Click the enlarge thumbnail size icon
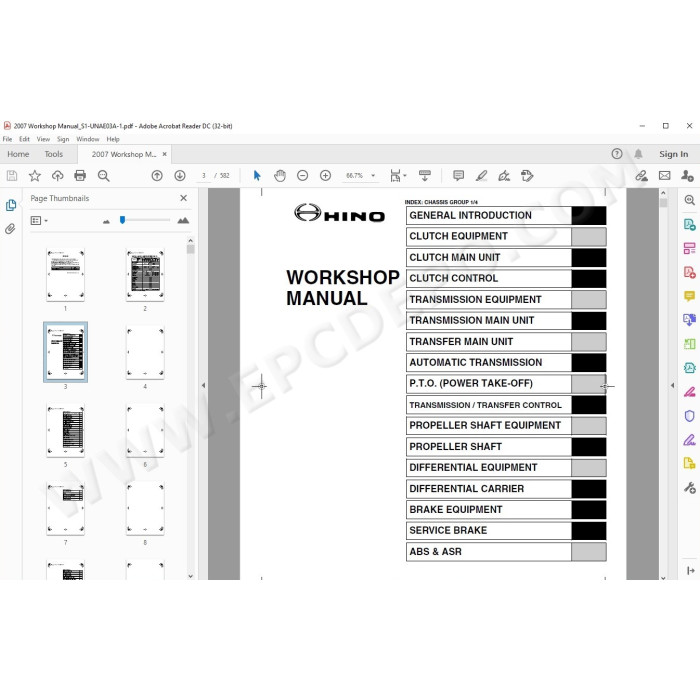Viewport: 700px width, 700px height. coord(183,220)
